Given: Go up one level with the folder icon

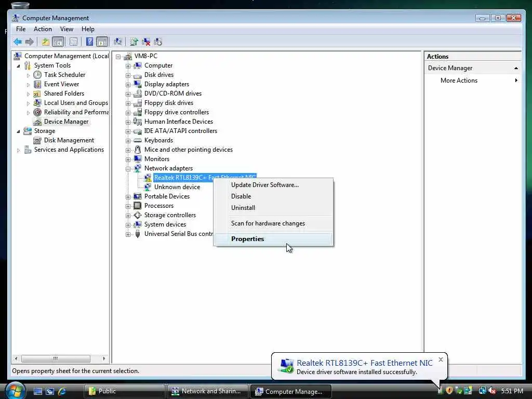Looking at the screenshot, I should [x=46, y=42].
